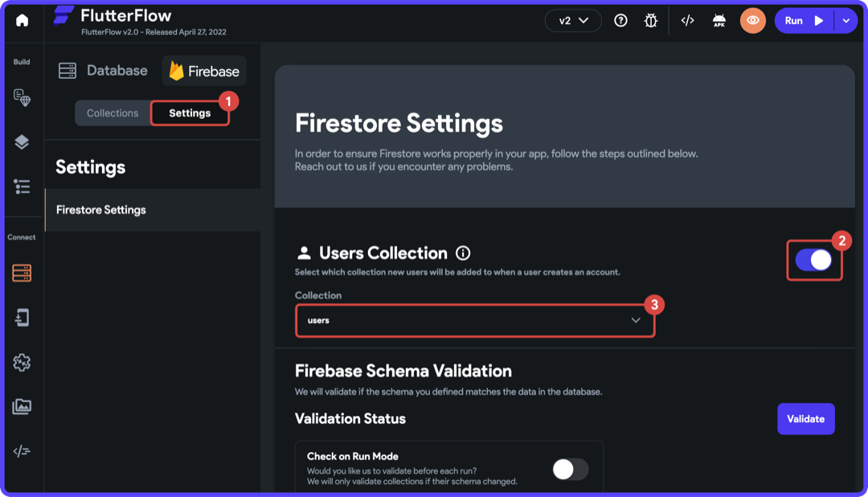Select Firestore Settings in the Settings list
Image resolution: width=868 pixels, height=497 pixels.
[x=100, y=209]
